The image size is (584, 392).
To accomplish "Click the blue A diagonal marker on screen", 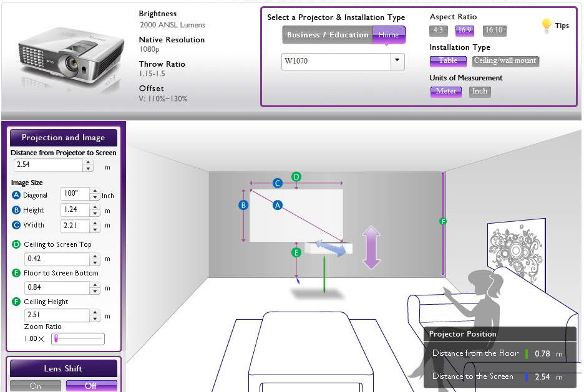I will click(278, 204).
